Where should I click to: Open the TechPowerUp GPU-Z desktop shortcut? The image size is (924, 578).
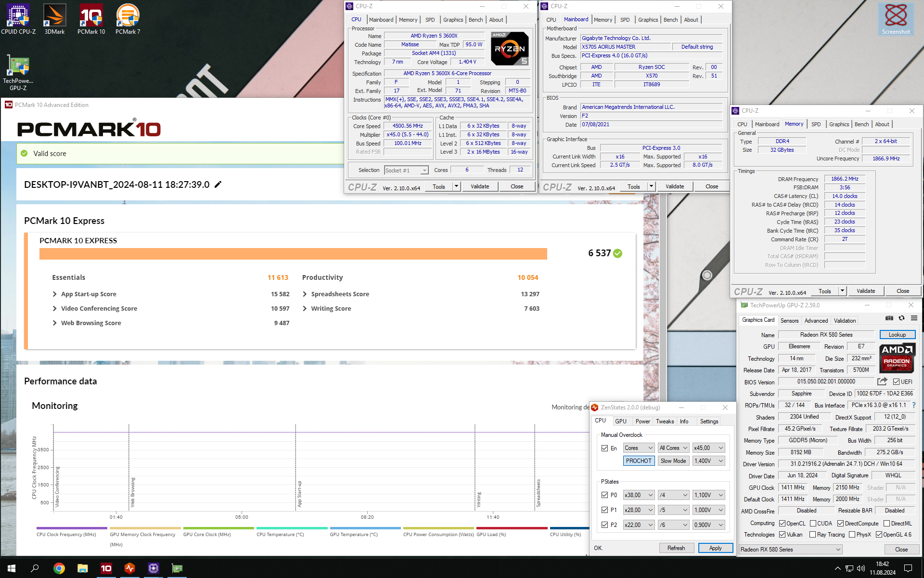(x=18, y=73)
